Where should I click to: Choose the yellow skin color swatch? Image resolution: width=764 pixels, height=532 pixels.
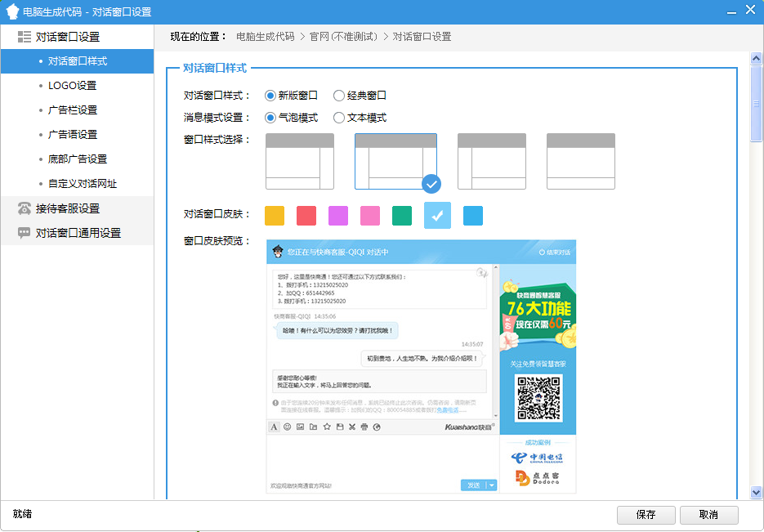(x=275, y=215)
